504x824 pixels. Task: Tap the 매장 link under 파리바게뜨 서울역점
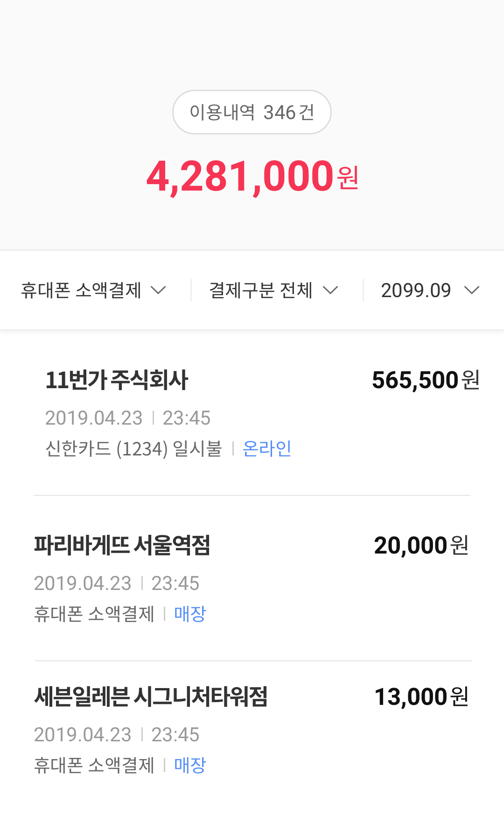coord(190,614)
